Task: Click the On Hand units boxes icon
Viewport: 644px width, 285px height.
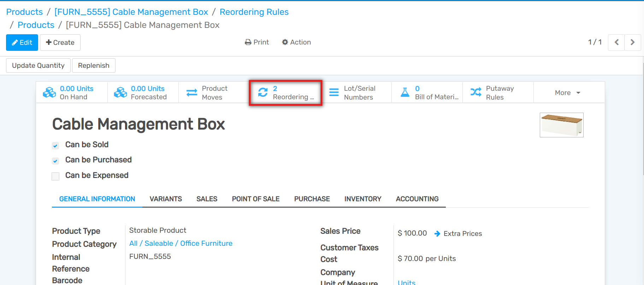Action: pos(49,93)
